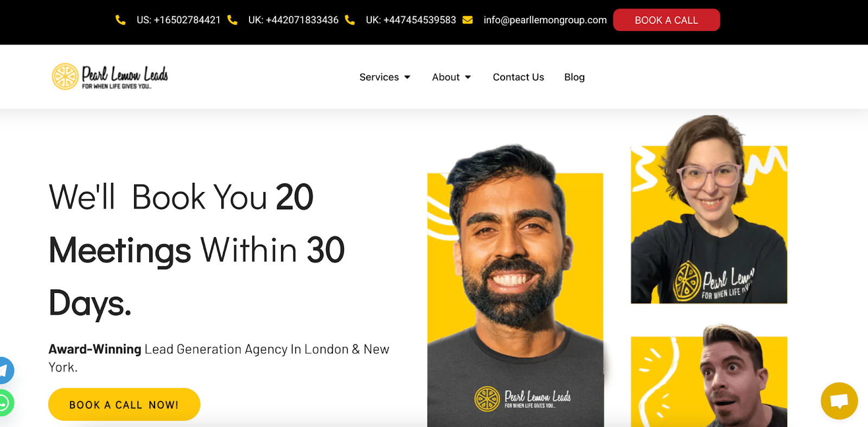868x427 pixels.
Task: Open the chat bubble widget icon
Action: click(839, 401)
